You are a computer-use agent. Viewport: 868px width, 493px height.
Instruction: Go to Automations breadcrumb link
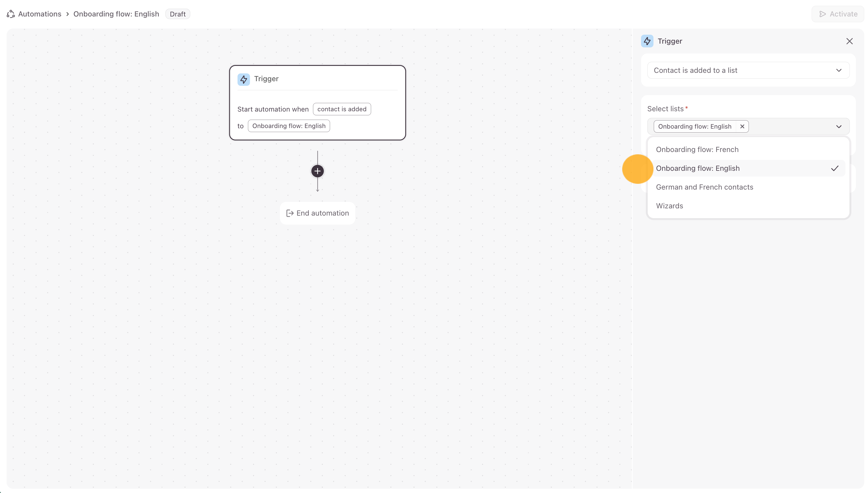(x=40, y=14)
